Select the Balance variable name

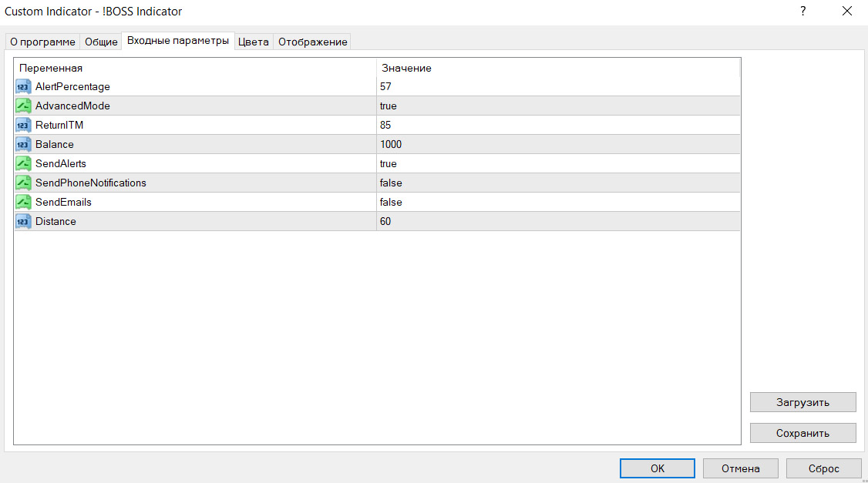[x=54, y=144]
